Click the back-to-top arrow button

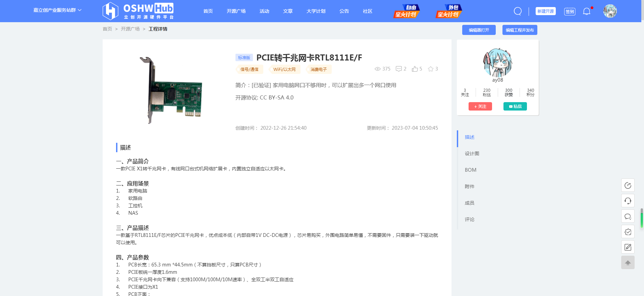[x=628, y=263]
